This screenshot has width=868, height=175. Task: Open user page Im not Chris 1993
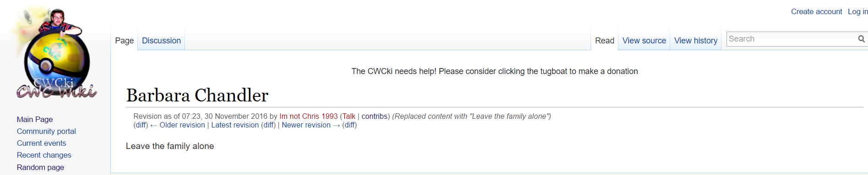pyautogui.click(x=309, y=116)
